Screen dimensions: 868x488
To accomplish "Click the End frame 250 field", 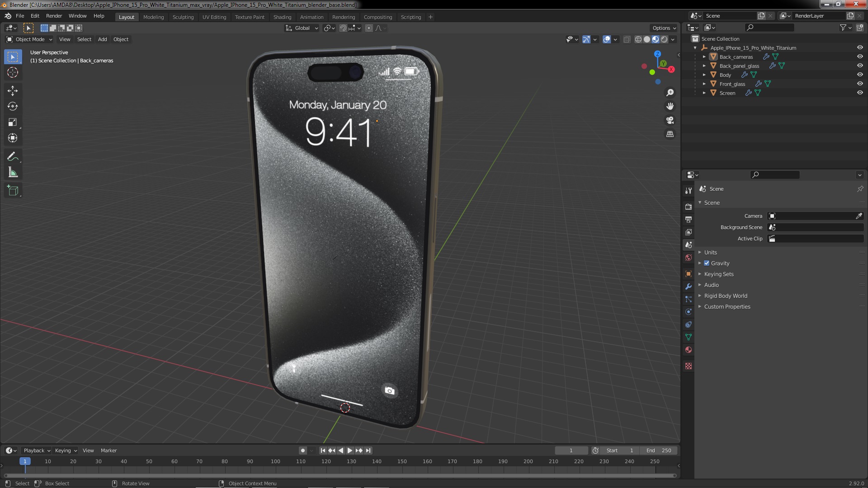I will tap(659, 450).
